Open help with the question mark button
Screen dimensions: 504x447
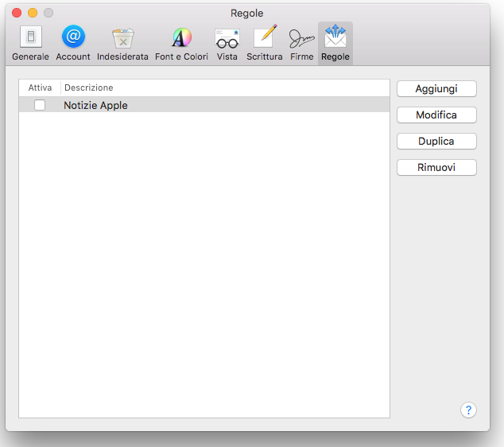click(468, 410)
